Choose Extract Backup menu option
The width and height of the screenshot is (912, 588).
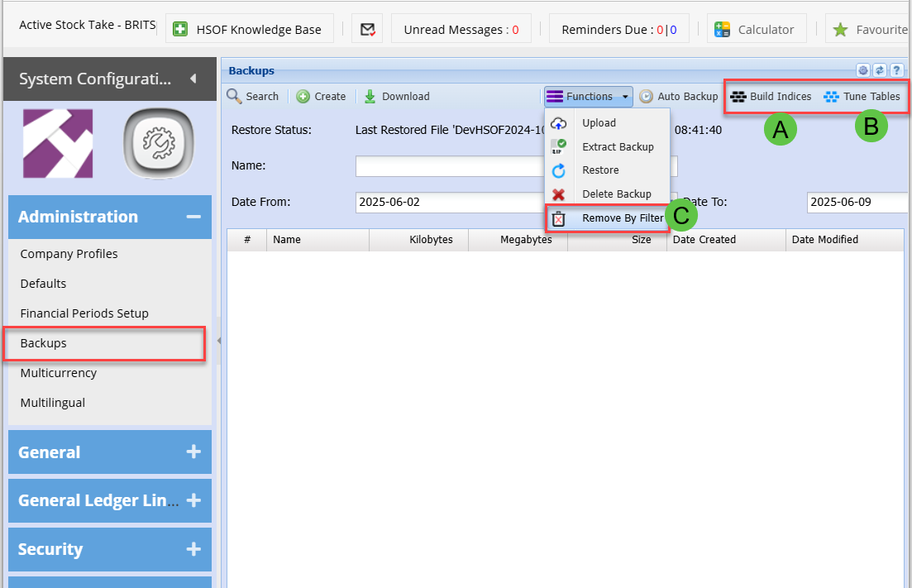[617, 147]
